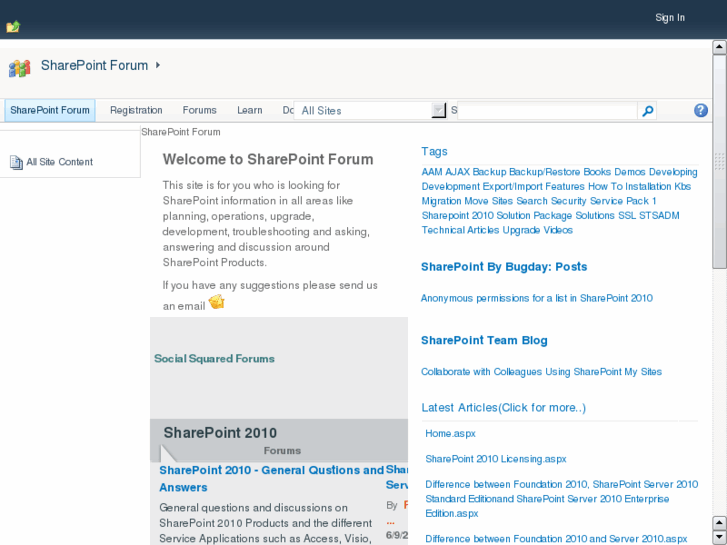This screenshot has width=727, height=545.
Task: Open All Site Content link
Action: pyautogui.click(x=59, y=162)
